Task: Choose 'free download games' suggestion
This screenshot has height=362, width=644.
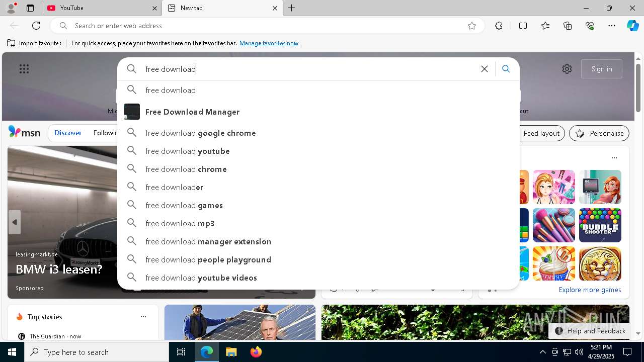Action: pos(318,205)
